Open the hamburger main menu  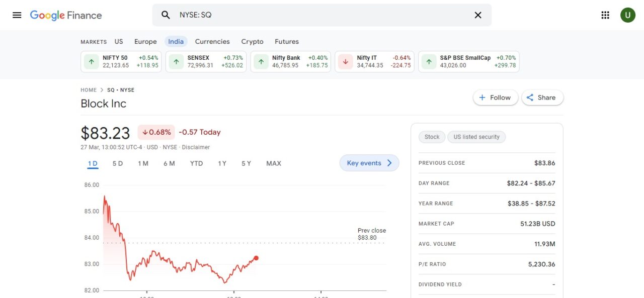[17, 15]
